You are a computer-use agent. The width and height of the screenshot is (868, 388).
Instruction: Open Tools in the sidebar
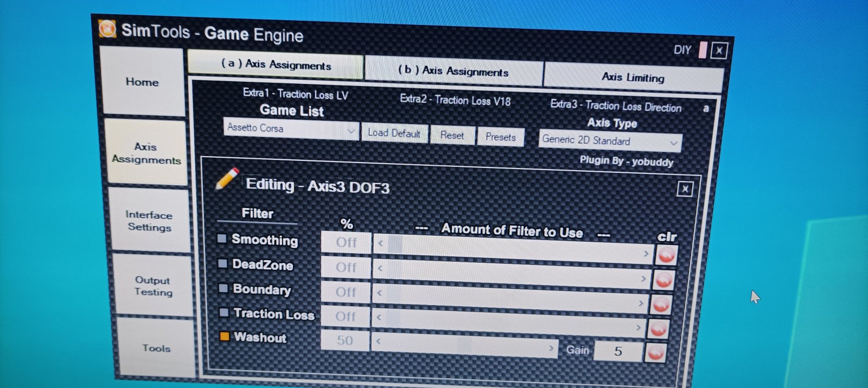pos(156,348)
